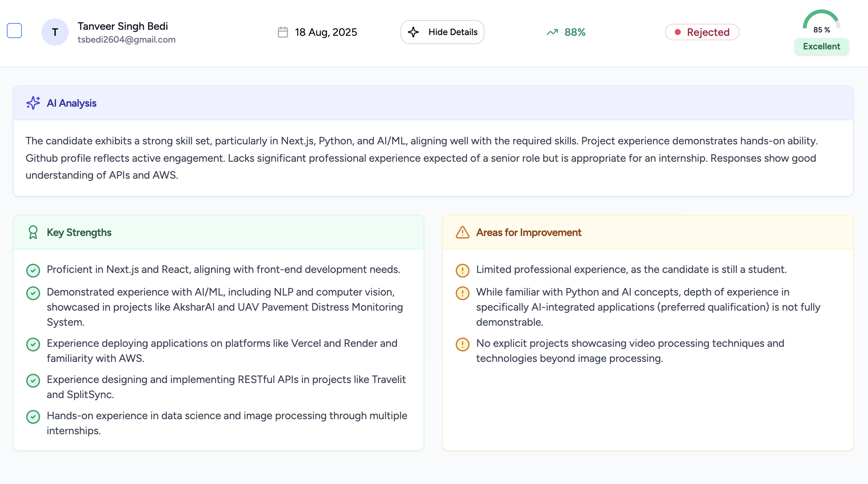This screenshot has width=868, height=484.
Task: Click the 88% match score
Action: point(575,32)
